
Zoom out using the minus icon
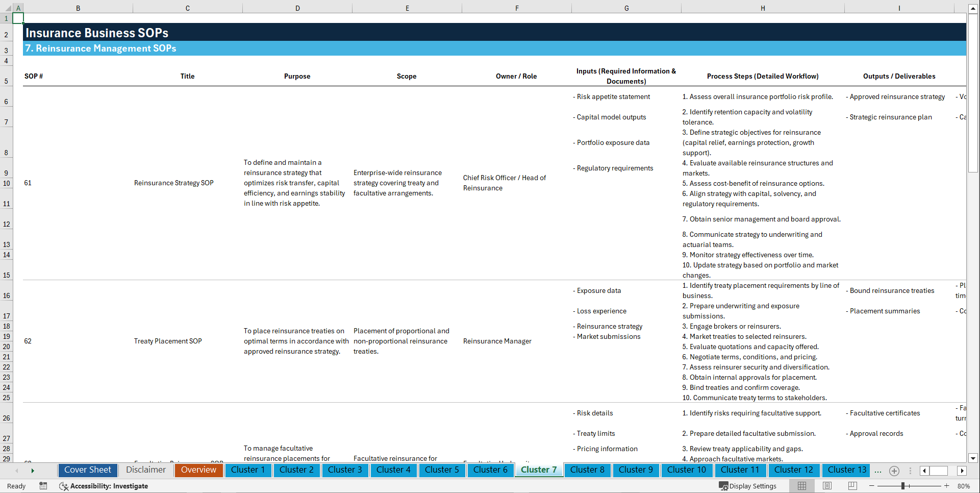click(872, 486)
